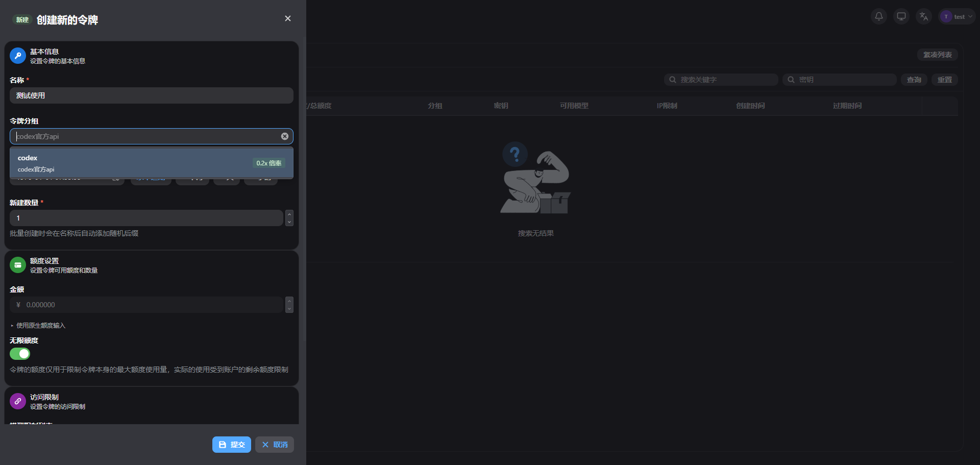Click the 创建时间 column header

click(x=750, y=106)
